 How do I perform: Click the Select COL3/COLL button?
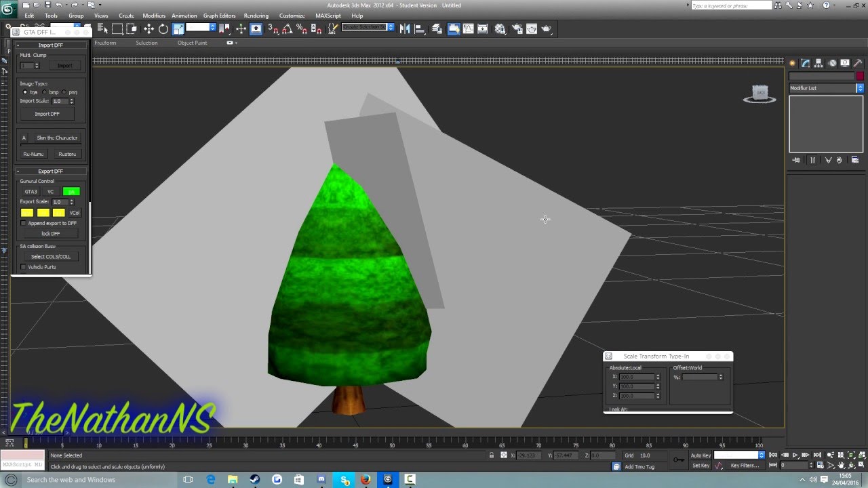pyautogui.click(x=51, y=257)
